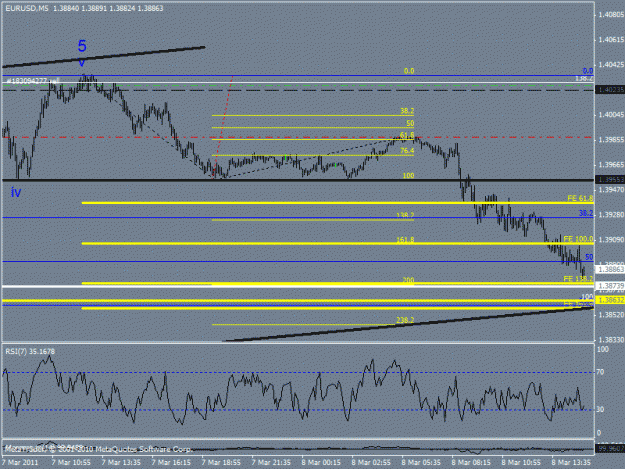Click the yellow '76.4' retracement label

407,151
